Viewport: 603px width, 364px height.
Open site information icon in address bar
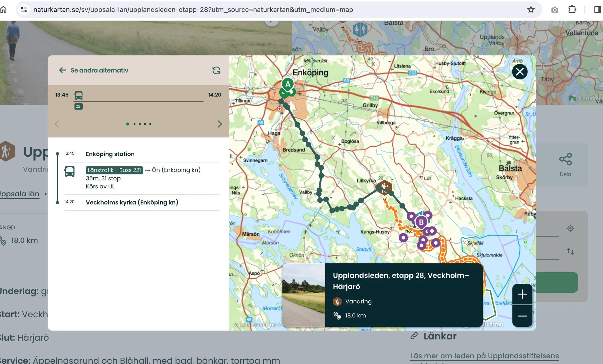24,10
